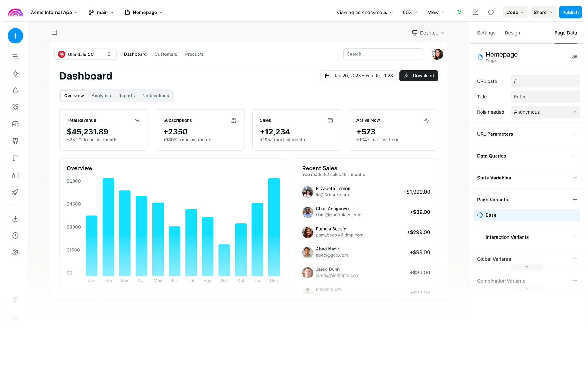
Task: Click the fonts panel icon labeled F
Action: [x=15, y=158]
